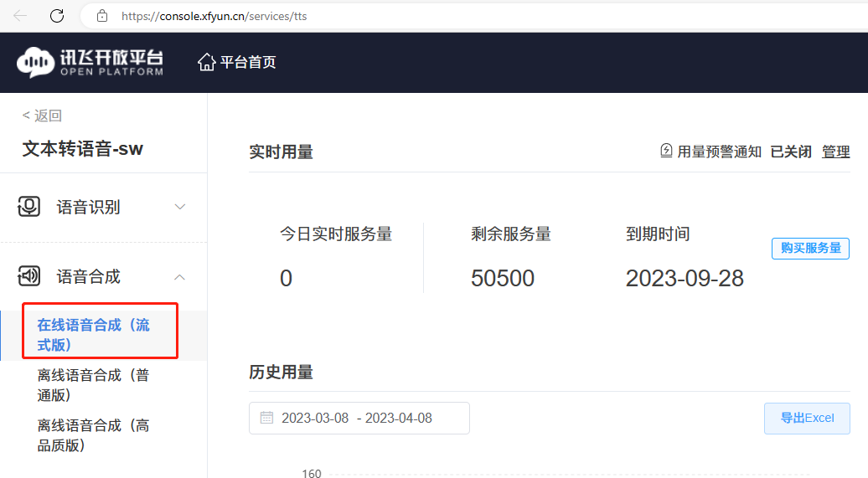Open the 语音识别 menu section

(x=104, y=207)
